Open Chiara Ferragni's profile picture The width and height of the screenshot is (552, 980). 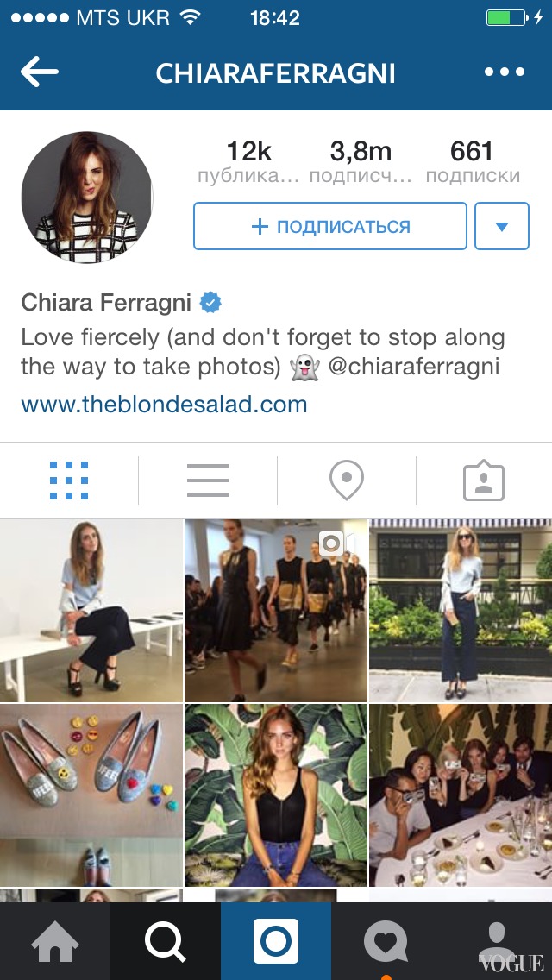tap(87, 197)
